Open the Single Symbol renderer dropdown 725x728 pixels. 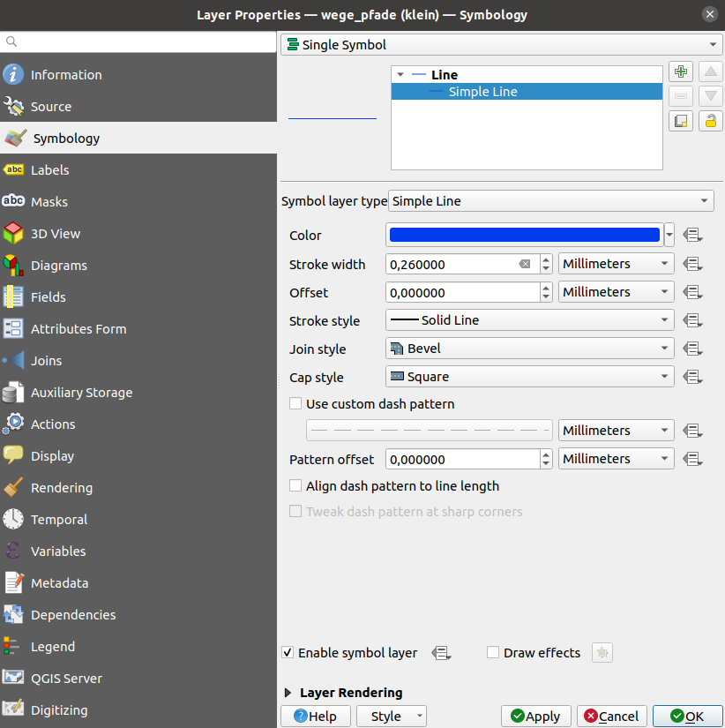pos(501,45)
